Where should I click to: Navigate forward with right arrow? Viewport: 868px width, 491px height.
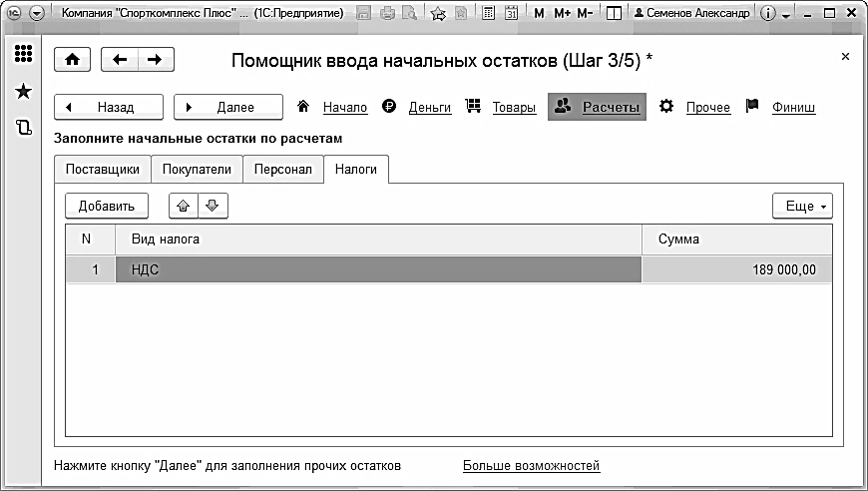[156, 59]
